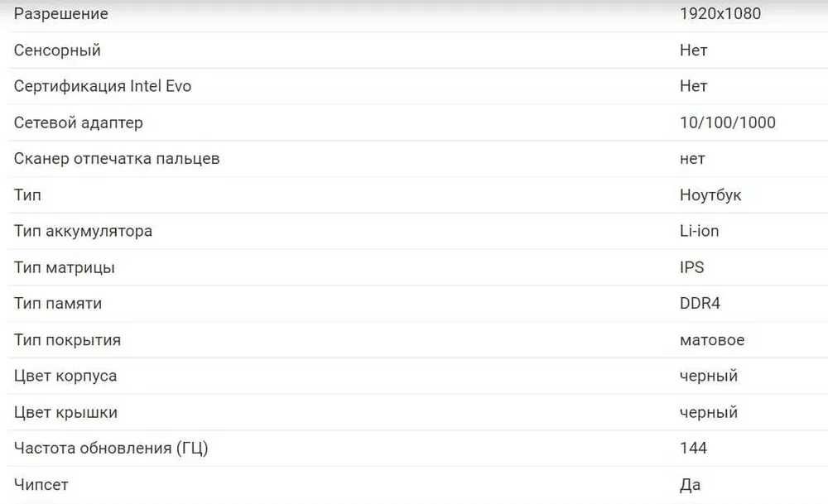Select the Li-ion battery value

[699, 231]
